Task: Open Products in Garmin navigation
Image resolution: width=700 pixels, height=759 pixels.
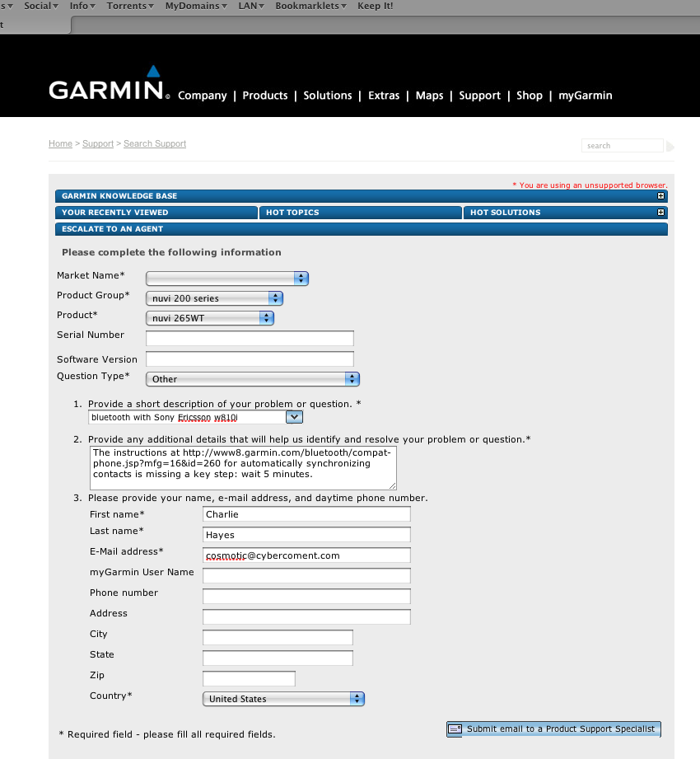Action: [x=265, y=96]
